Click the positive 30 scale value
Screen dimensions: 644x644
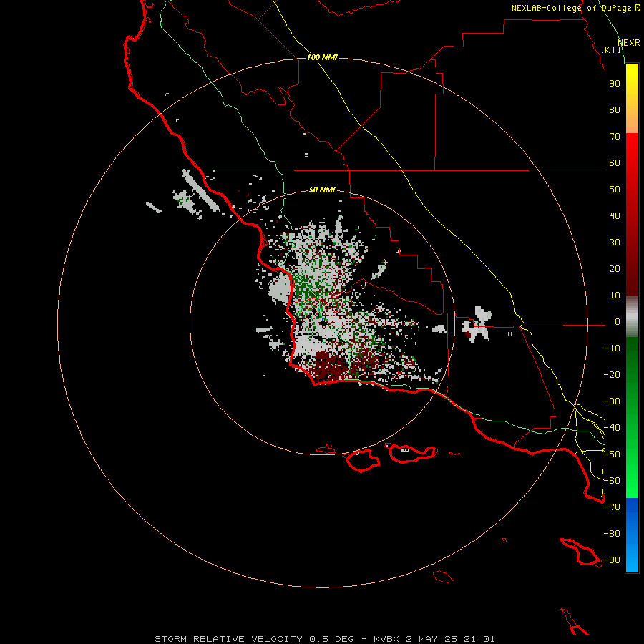615,243
